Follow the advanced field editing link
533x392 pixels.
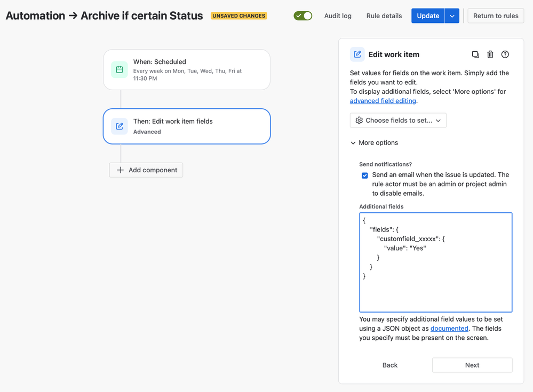[383, 101]
